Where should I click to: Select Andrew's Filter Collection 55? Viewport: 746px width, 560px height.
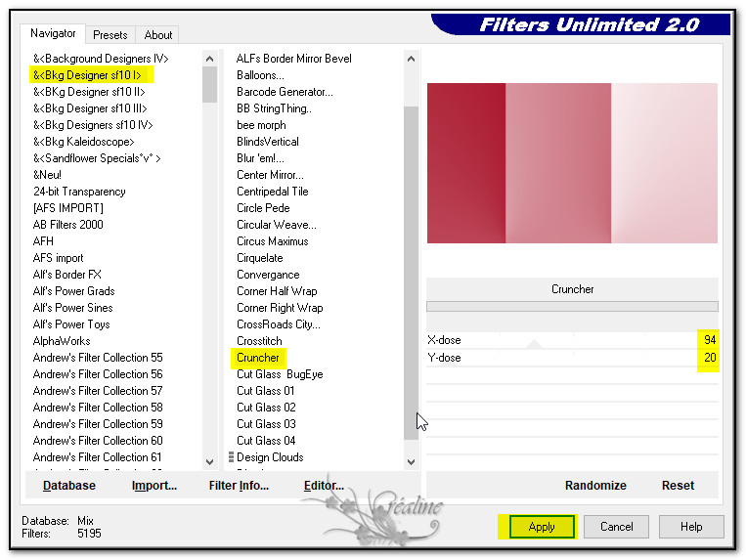click(98, 358)
